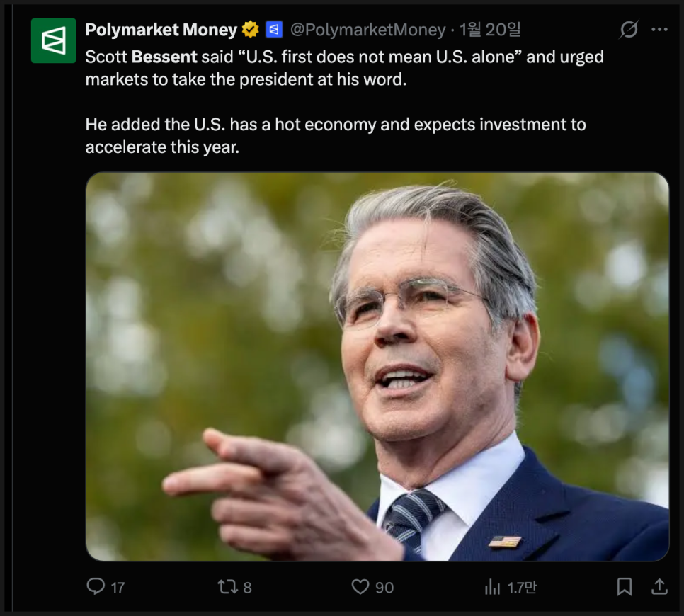This screenshot has height=616, width=684.
Task: Click the gold verified checkmark badge
Action: point(250,30)
